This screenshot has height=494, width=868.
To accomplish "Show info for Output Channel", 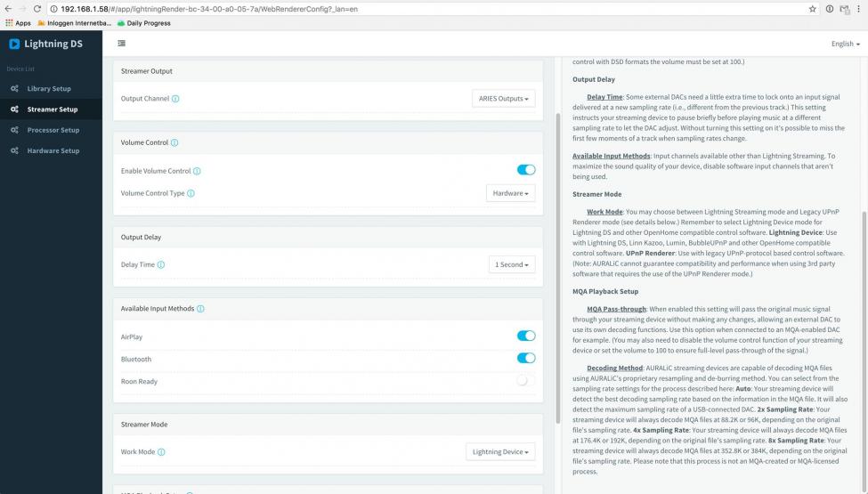I will point(175,99).
